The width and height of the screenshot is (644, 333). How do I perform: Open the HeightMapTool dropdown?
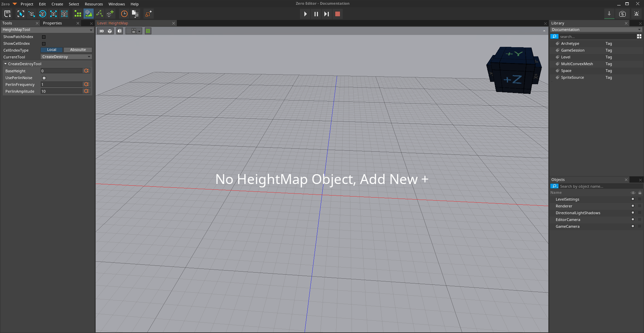[x=47, y=30]
